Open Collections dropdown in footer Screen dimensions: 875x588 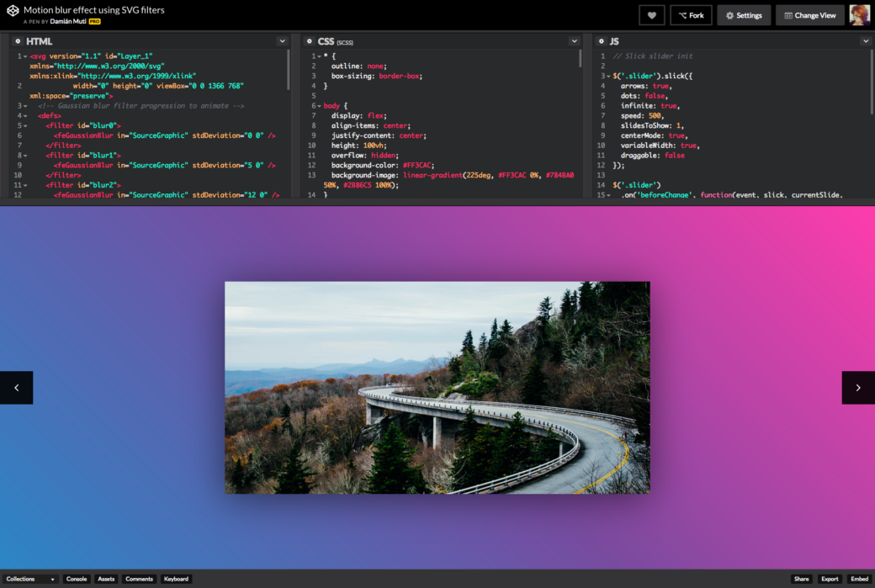(x=30, y=579)
